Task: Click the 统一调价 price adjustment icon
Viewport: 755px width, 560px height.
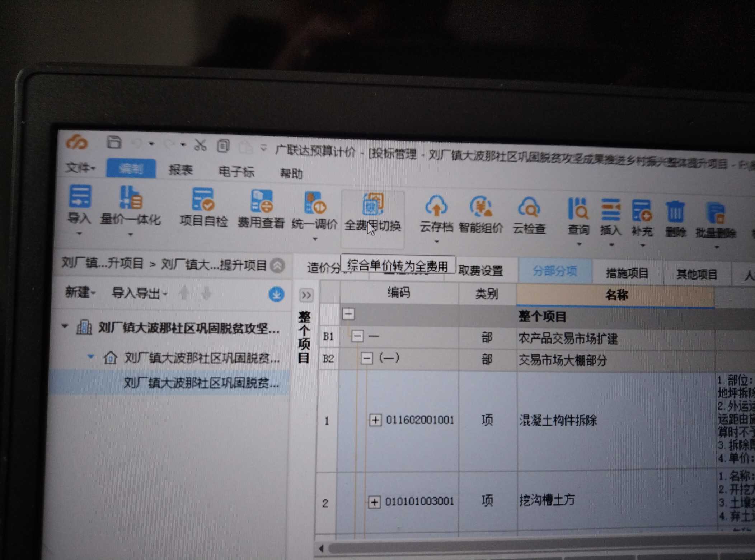Action: [315, 203]
